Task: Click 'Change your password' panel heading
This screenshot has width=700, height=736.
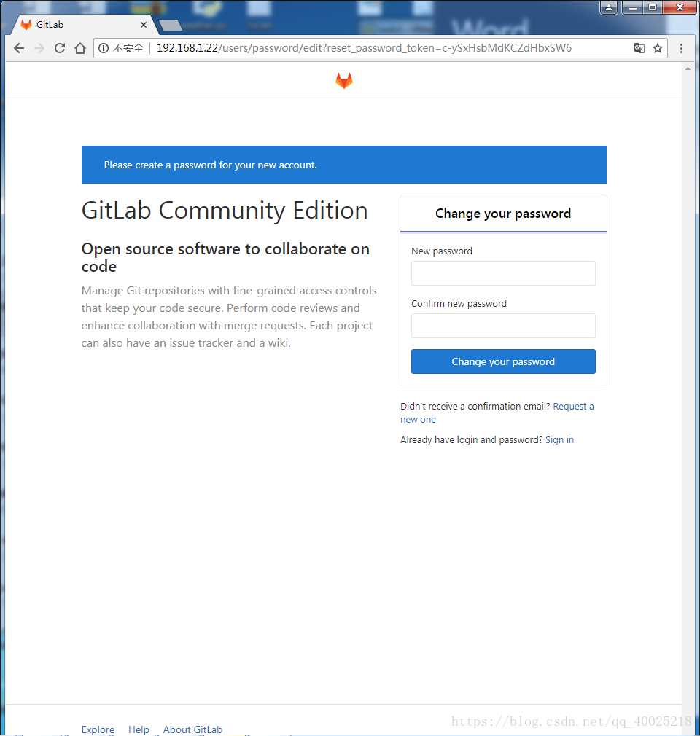Action: click(x=503, y=214)
